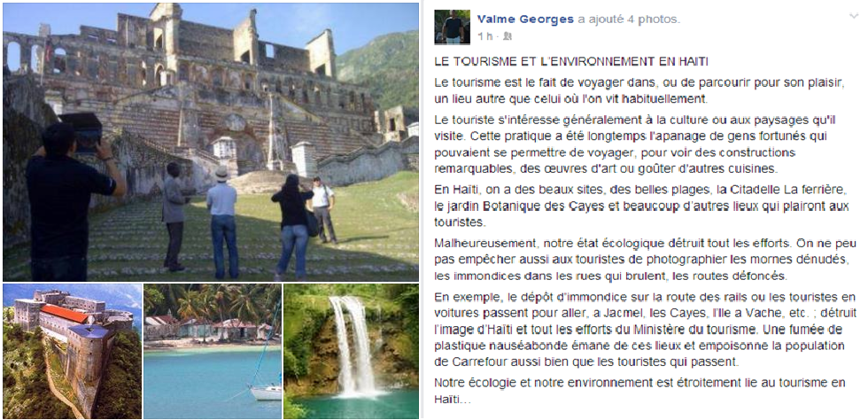Click the friends audience privacy icon
Screen dimensions: 868x420
(x=508, y=36)
